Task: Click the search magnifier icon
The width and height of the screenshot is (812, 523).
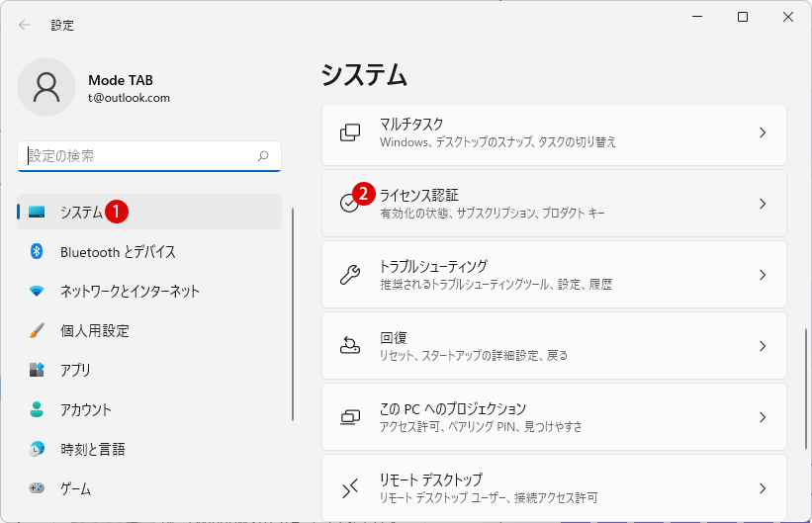Action: [263, 156]
